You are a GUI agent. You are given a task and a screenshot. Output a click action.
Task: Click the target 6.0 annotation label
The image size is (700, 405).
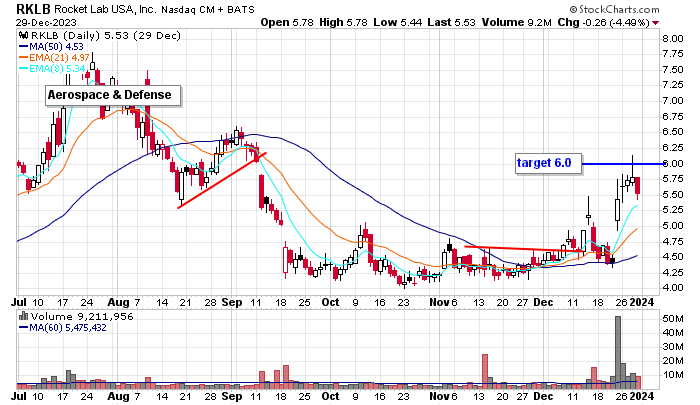tap(549, 163)
